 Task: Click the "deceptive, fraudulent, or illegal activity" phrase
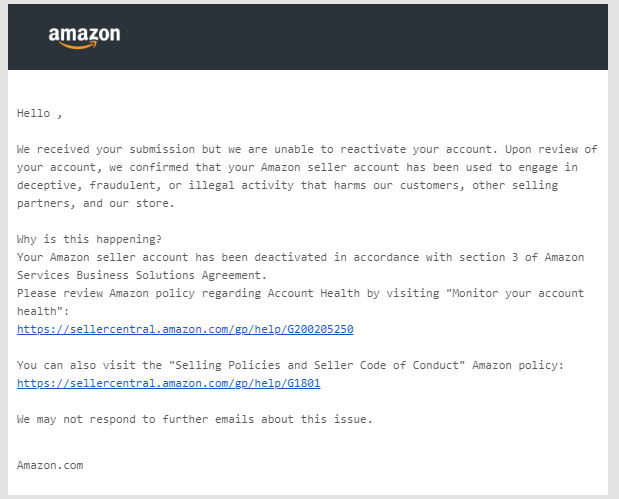coord(156,185)
